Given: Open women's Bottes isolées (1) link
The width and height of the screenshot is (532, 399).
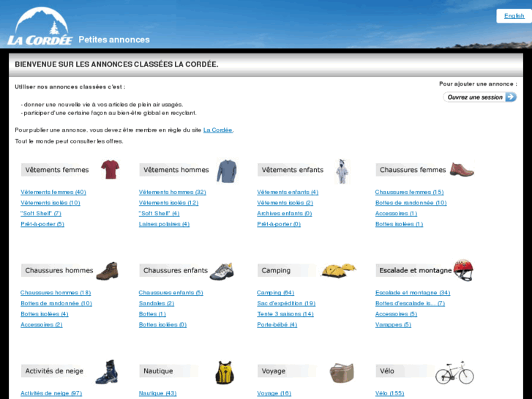Looking at the screenshot, I should (399, 224).
